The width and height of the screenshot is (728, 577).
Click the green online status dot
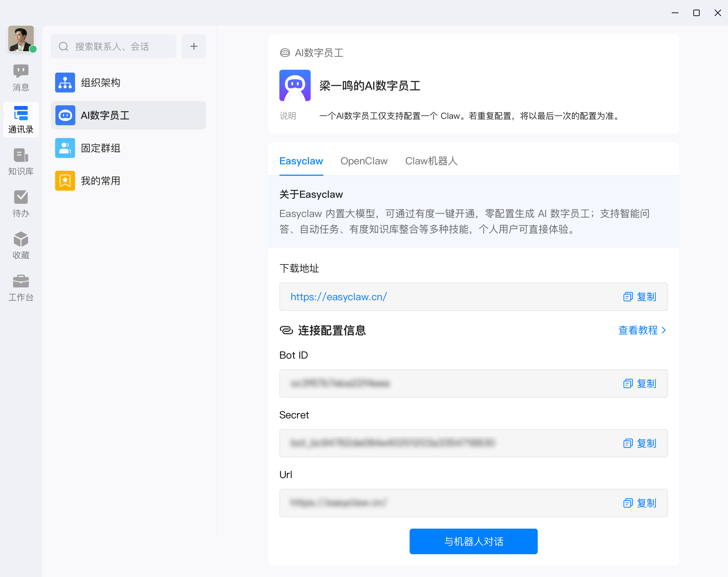tap(33, 49)
